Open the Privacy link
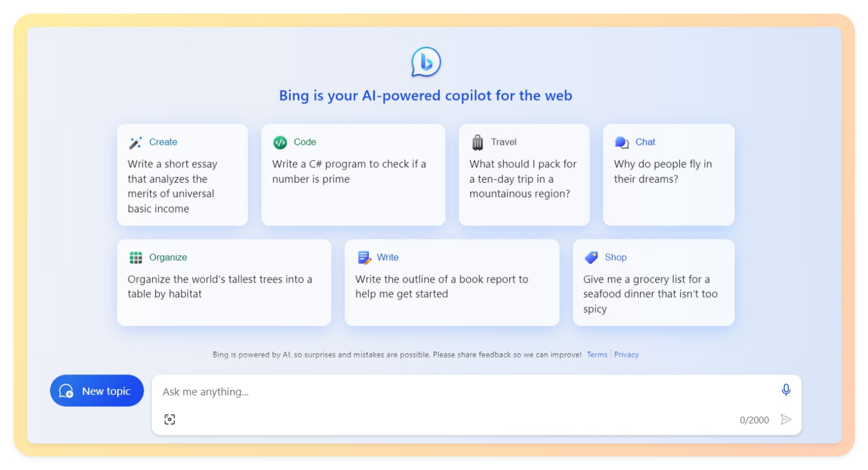The height and width of the screenshot is (470, 868). 626,355
